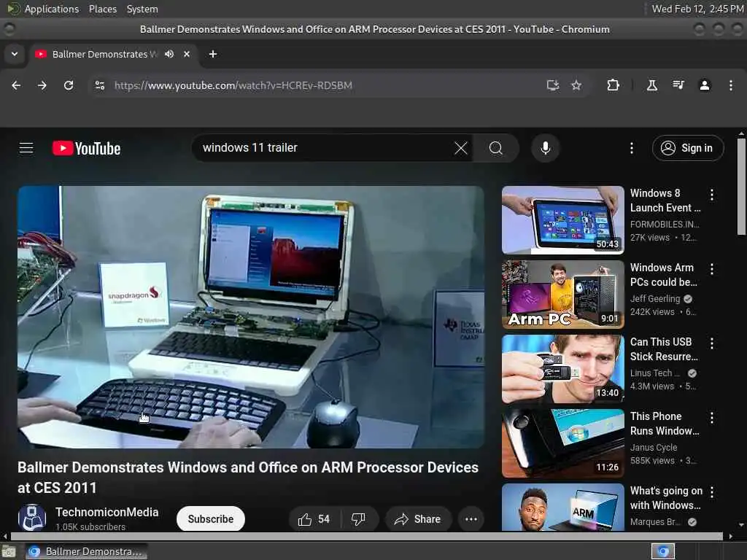Screen dimensions: 747x560
Task: Open options menu for Can This USB video
Action: tap(712, 343)
